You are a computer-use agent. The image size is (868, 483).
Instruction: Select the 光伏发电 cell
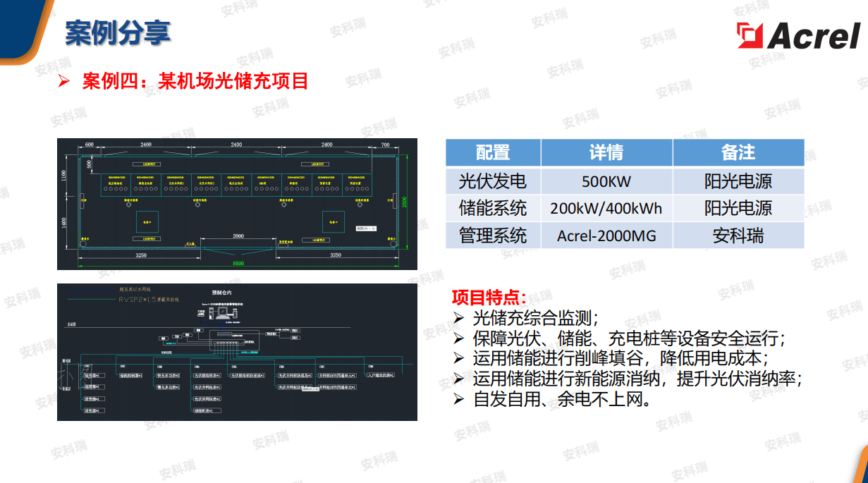coord(493,181)
